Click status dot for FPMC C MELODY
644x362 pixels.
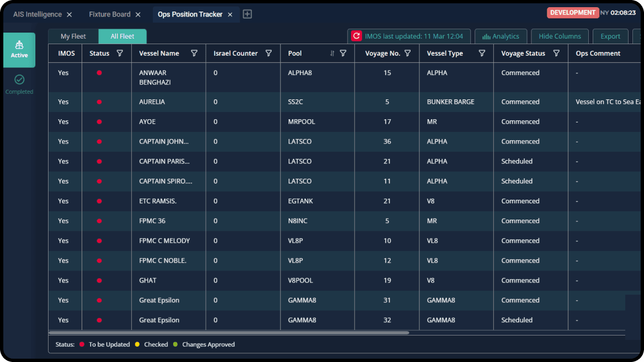coord(99,241)
